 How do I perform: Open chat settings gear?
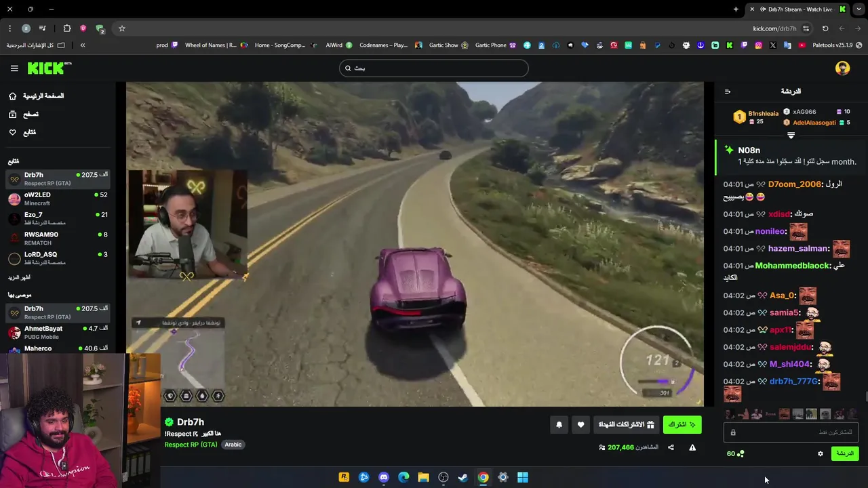(821, 453)
